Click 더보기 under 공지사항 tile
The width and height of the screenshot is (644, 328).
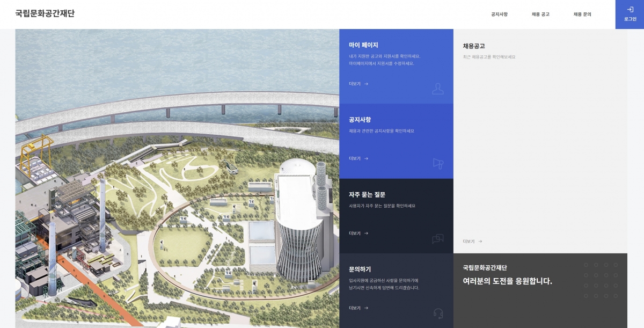click(355, 158)
